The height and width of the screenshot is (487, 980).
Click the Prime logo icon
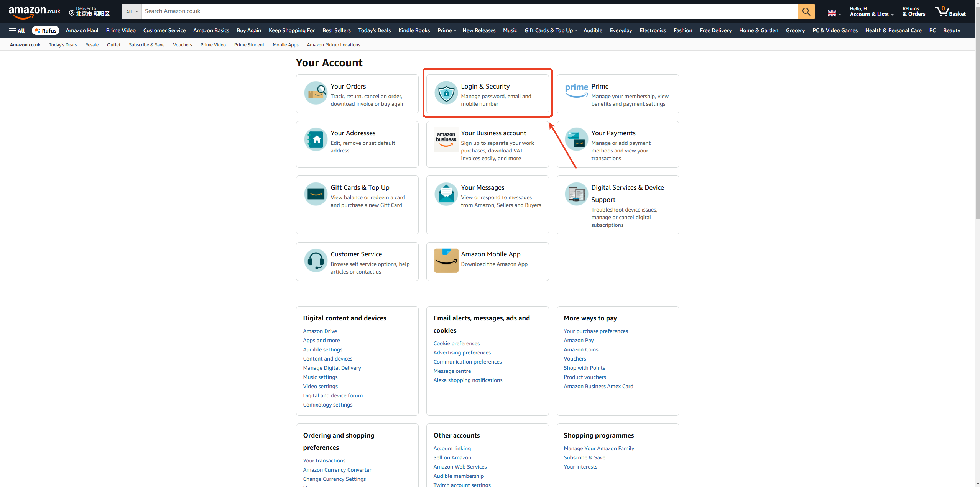(x=576, y=90)
